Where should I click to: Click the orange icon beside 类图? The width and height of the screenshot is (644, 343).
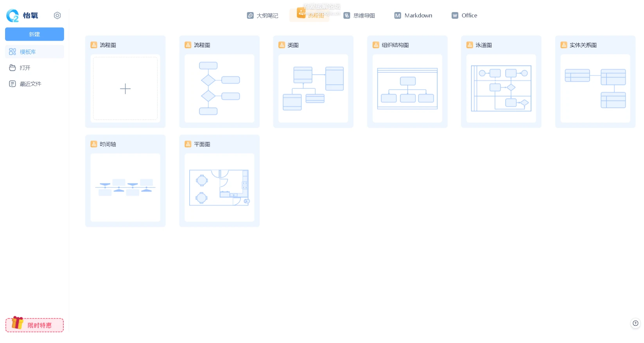pyautogui.click(x=282, y=45)
